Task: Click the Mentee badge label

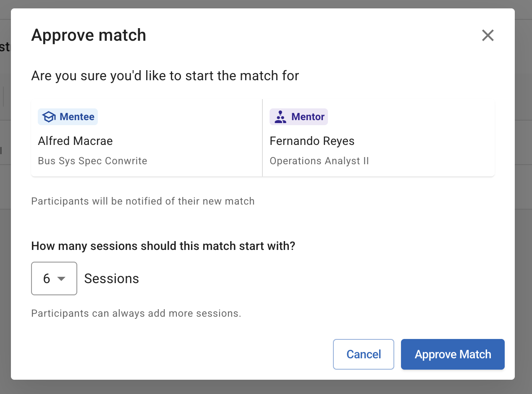Action: click(77, 117)
